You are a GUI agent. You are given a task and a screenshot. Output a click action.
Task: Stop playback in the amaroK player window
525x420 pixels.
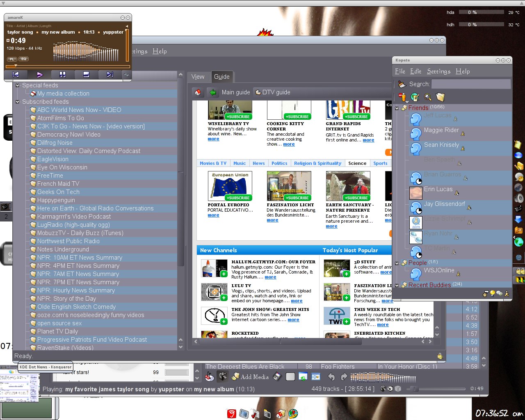click(x=86, y=75)
